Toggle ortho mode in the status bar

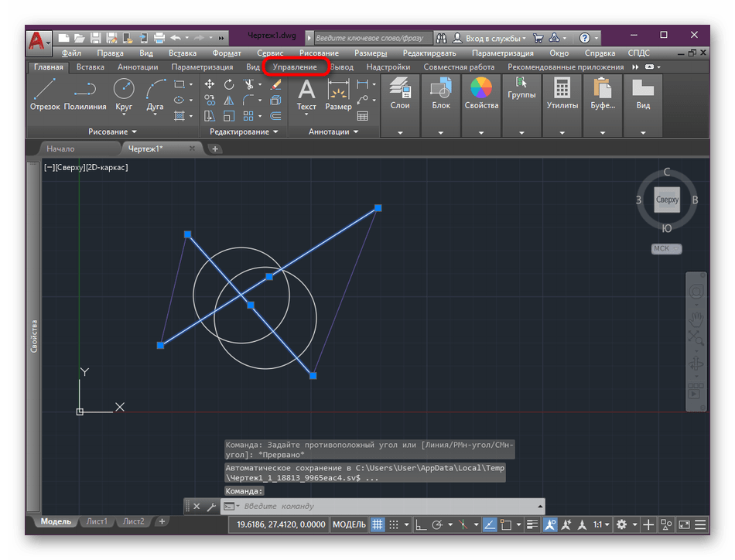click(x=421, y=525)
